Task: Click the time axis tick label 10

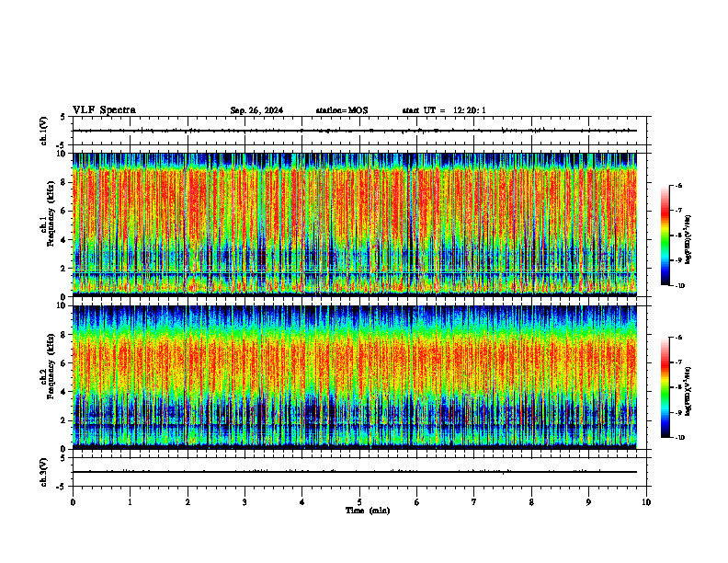Action: tap(646, 502)
